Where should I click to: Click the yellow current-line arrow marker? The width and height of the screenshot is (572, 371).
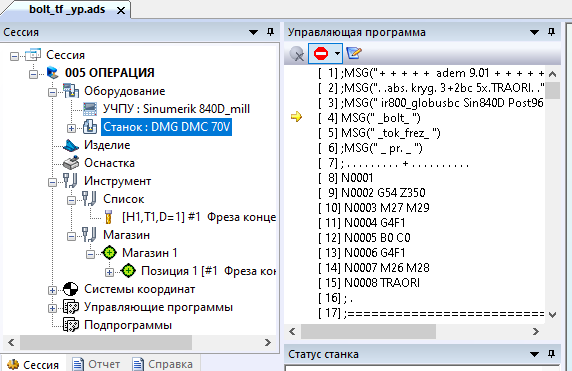click(296, 117)
